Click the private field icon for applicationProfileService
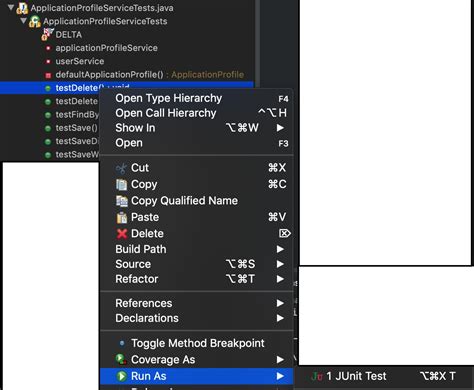This screenshot has width=474, height=390. pos(48,48)
